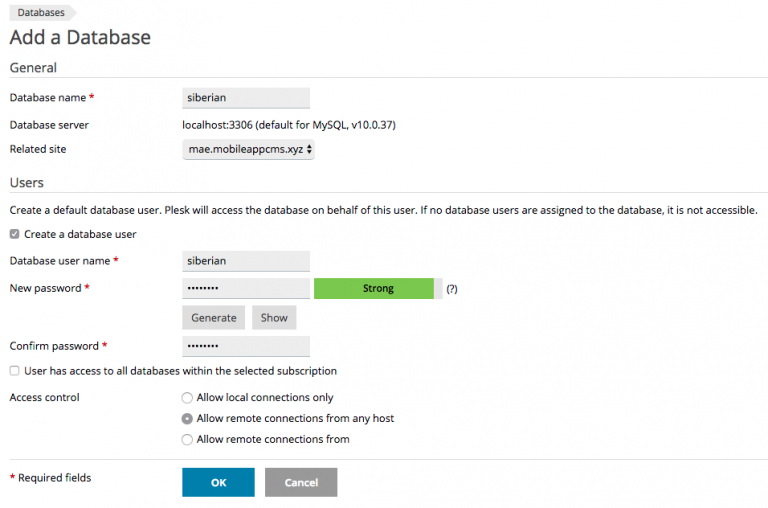Viewport: 768px width, 508px height.
Task: Click the Create a database user label
Action: pyautogui.click(x=80, y=234)
